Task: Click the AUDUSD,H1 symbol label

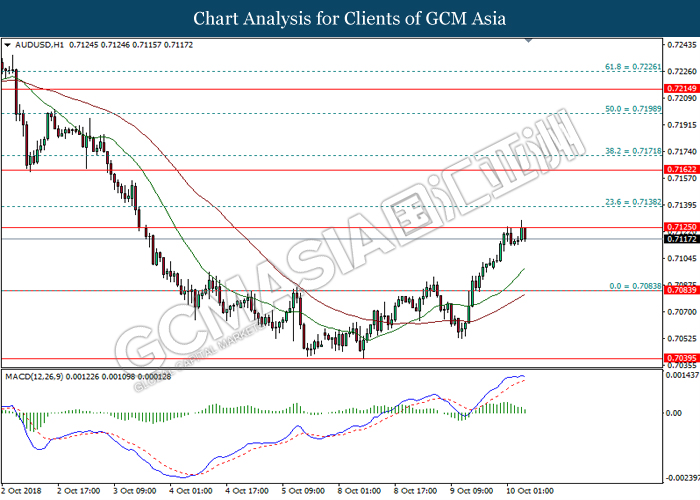Action: tap(37, 45)
